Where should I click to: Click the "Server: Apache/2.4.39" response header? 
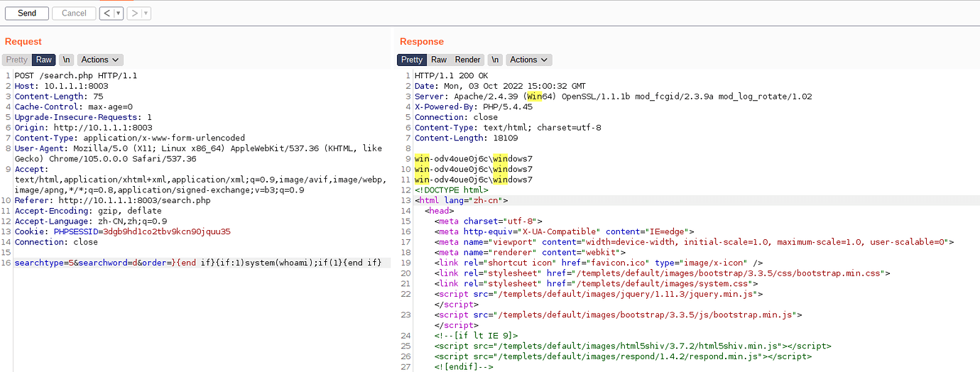(614, 97)
